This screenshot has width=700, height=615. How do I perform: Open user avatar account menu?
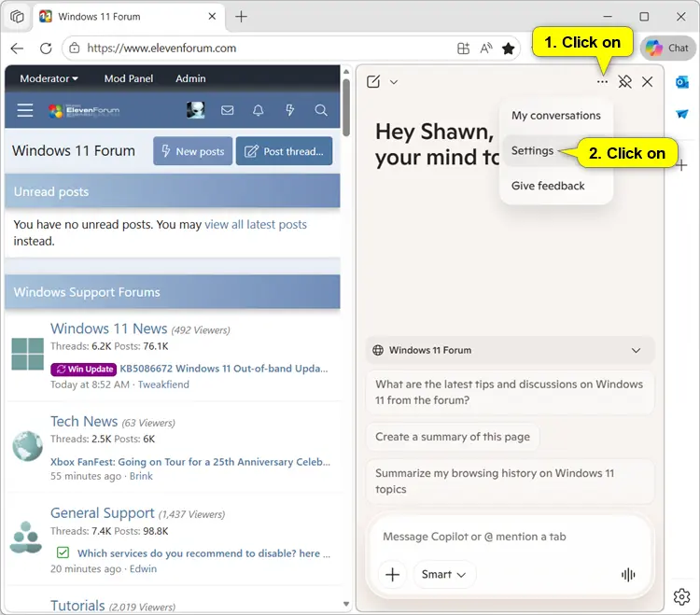coord(196,110)
